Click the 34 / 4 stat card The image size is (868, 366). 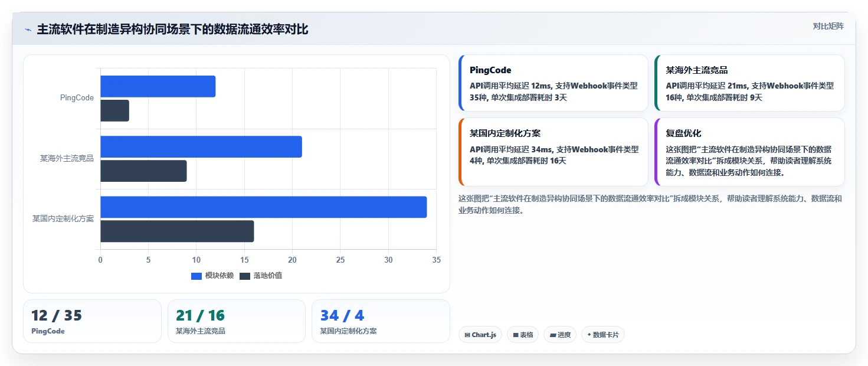pyautogui.click(x=381, y=321)
